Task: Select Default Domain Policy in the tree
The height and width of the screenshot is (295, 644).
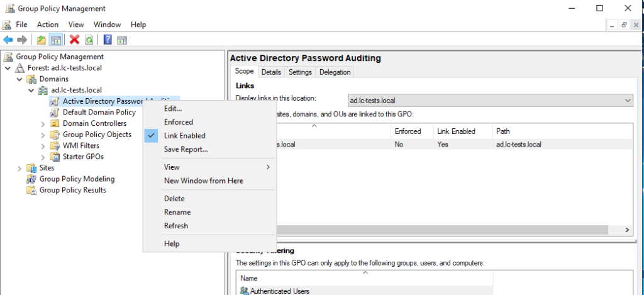Action: [x=99, y=112]
